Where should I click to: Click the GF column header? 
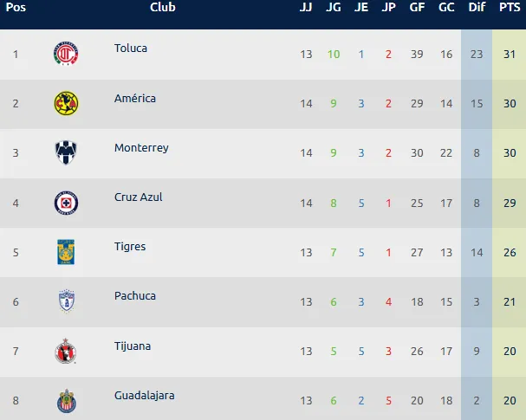417,8
